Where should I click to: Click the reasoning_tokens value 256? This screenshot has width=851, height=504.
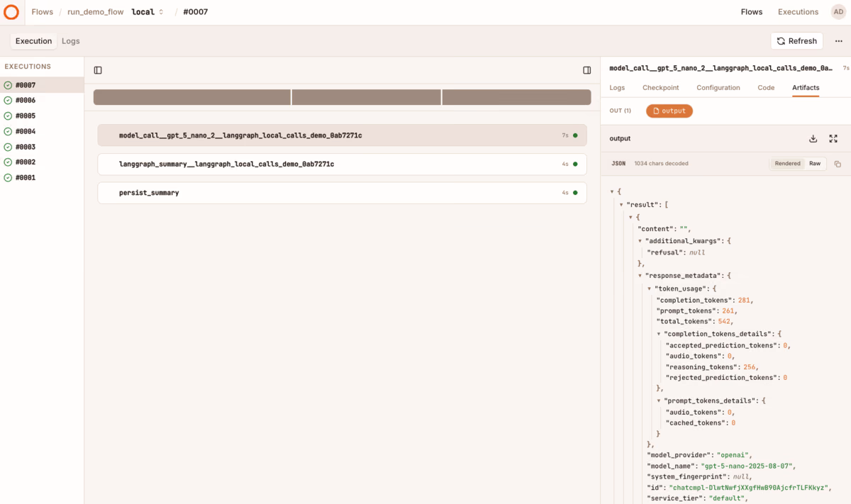pos(750,367)
